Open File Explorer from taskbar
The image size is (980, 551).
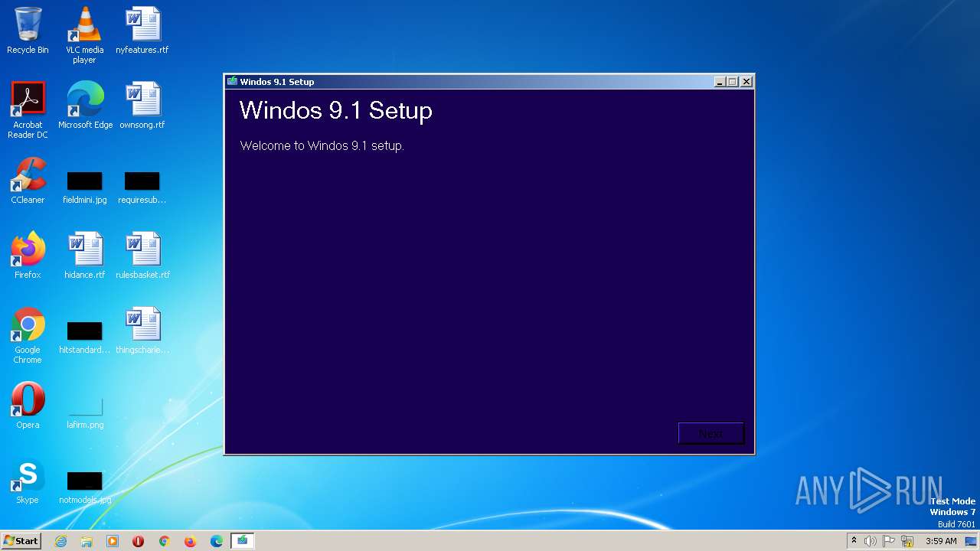pyautogui.click(x=87, y=541)
